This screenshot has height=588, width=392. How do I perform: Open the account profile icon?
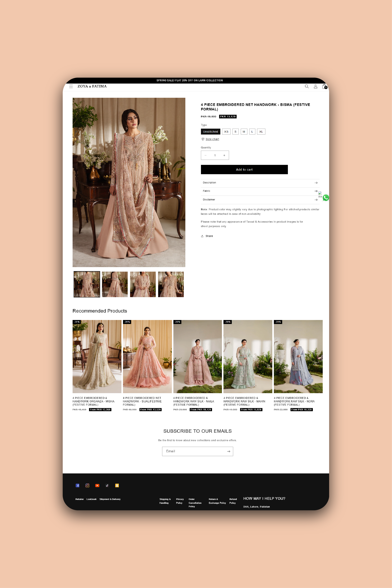click(315, 86)
